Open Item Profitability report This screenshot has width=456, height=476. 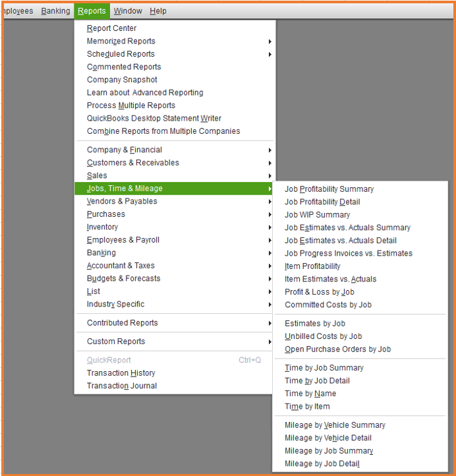coord(360,266)
